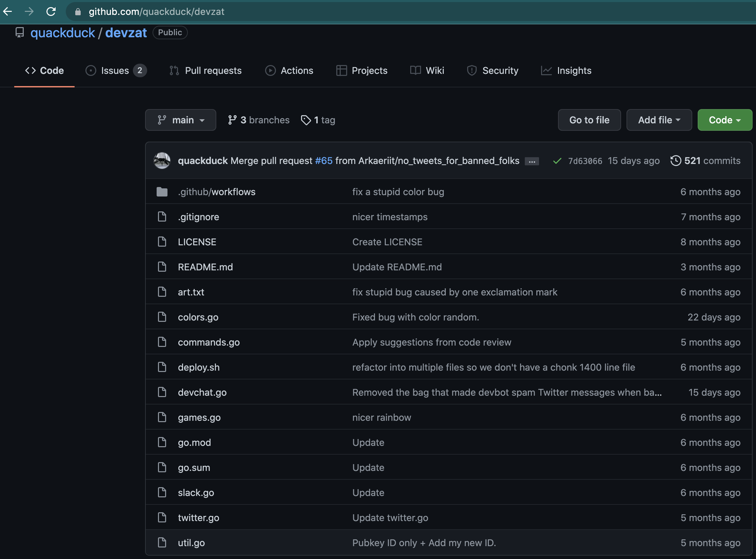Screen dimensions: 756x559
Task: Open pull request #65 link
Action: (x=324, y=161)
